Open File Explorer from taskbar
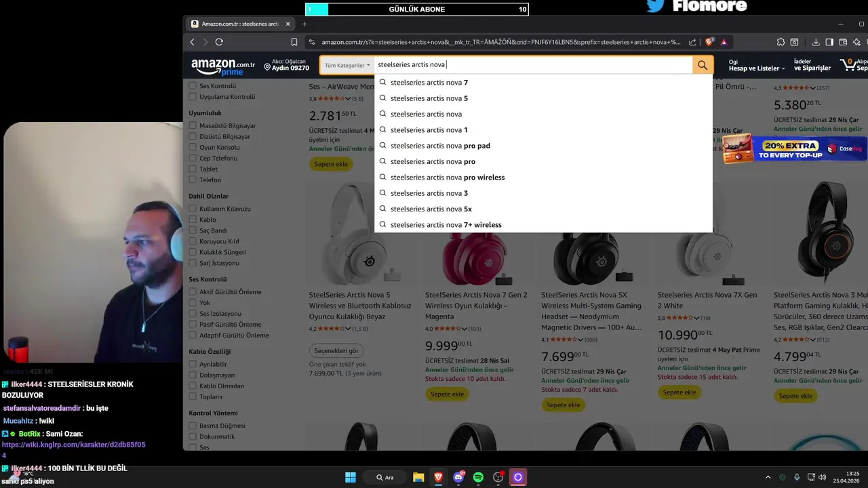 pyautogui.click(x=418, y=477)
